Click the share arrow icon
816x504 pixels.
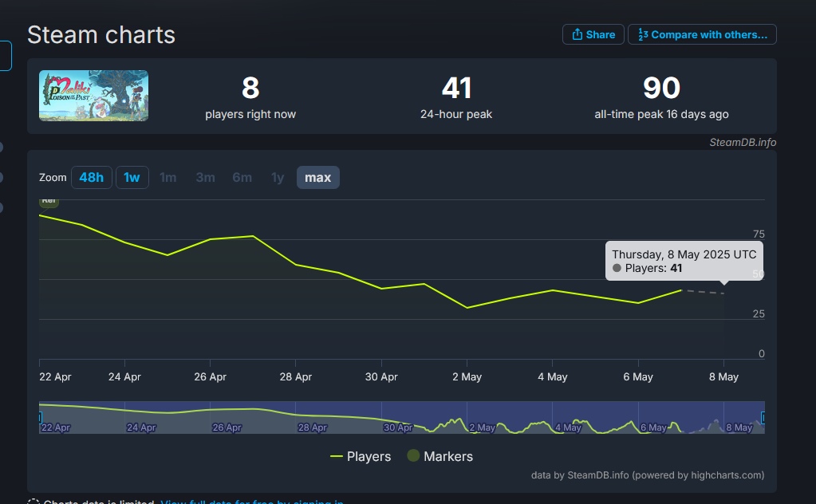pyautogui.click(x=578, y=34)
